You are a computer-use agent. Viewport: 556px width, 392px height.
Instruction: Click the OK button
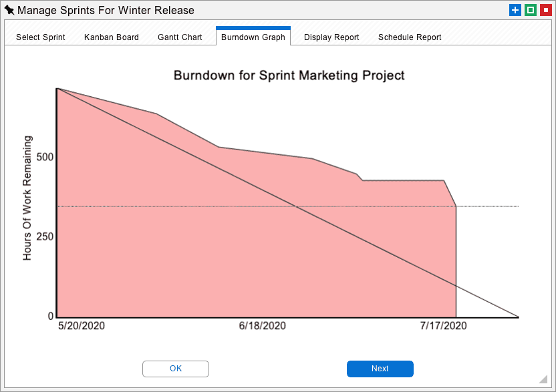[176, 369]
